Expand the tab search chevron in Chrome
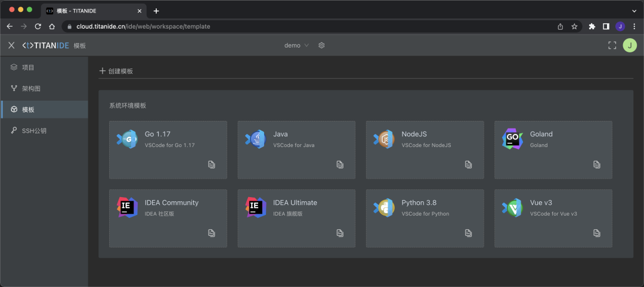This screenshot has height=287, width=644. 634,11
